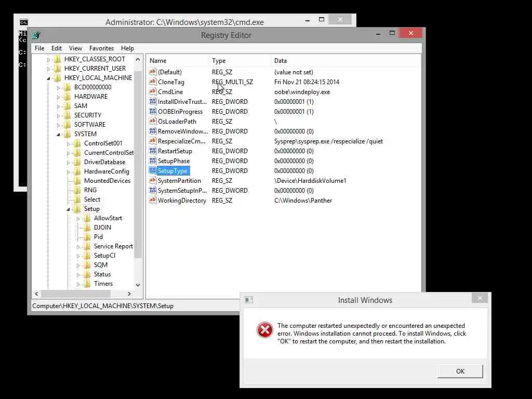Click the SOFTWARE key folder icon
Viewport: 532px width, 399px height.
click(x=68, y=125)
